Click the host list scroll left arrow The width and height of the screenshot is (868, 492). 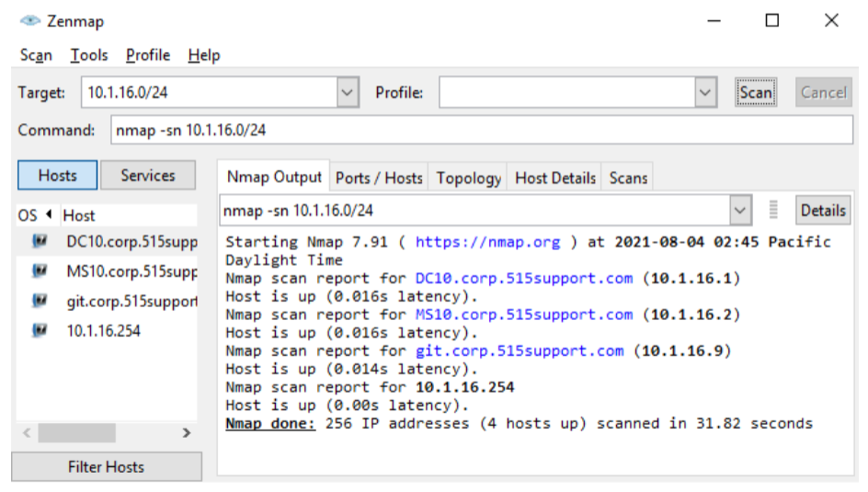pos(27,433)
